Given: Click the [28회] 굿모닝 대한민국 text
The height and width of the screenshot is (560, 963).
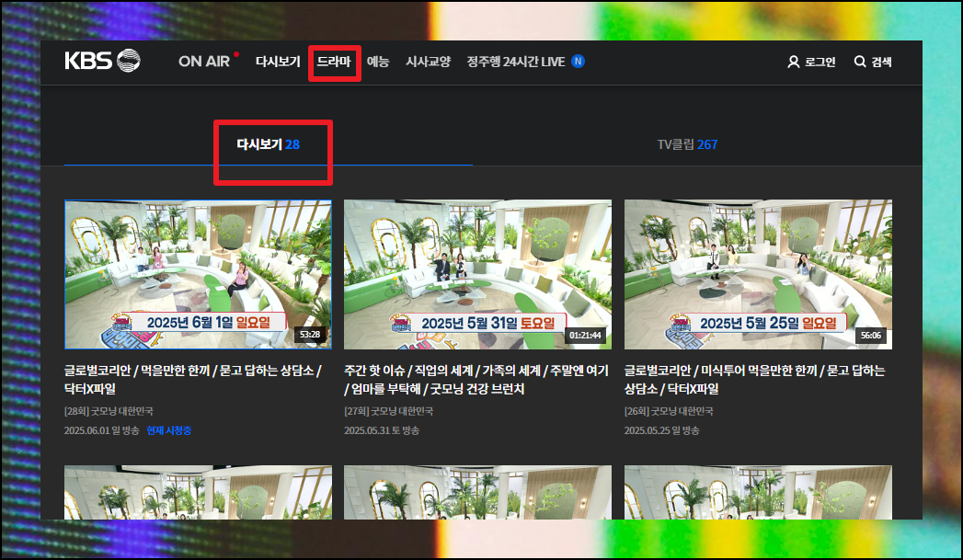Looking at the screenshot, I should tap(109, 411).
